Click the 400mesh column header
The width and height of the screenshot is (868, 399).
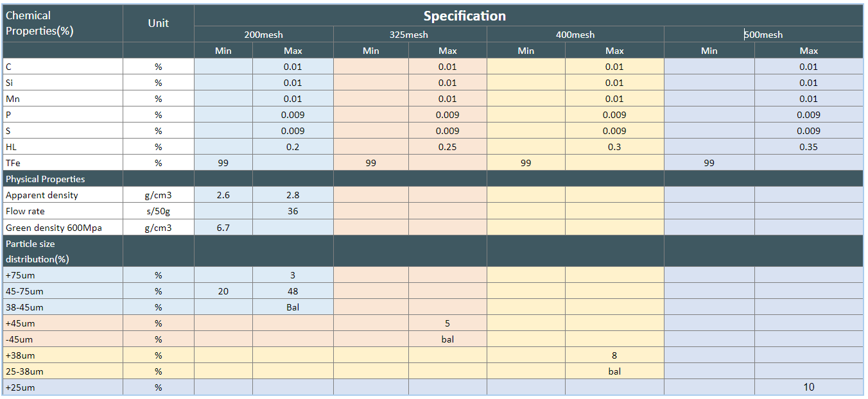click(575, 35)
